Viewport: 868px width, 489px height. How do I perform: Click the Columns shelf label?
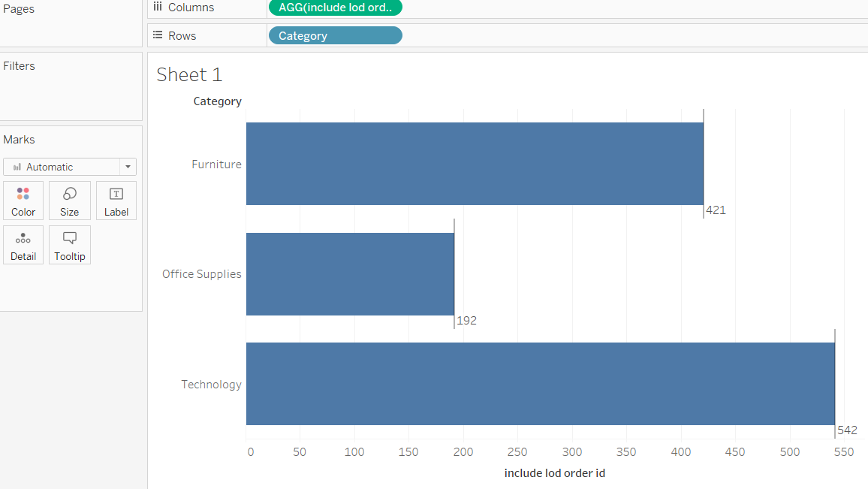click(191, 8)
